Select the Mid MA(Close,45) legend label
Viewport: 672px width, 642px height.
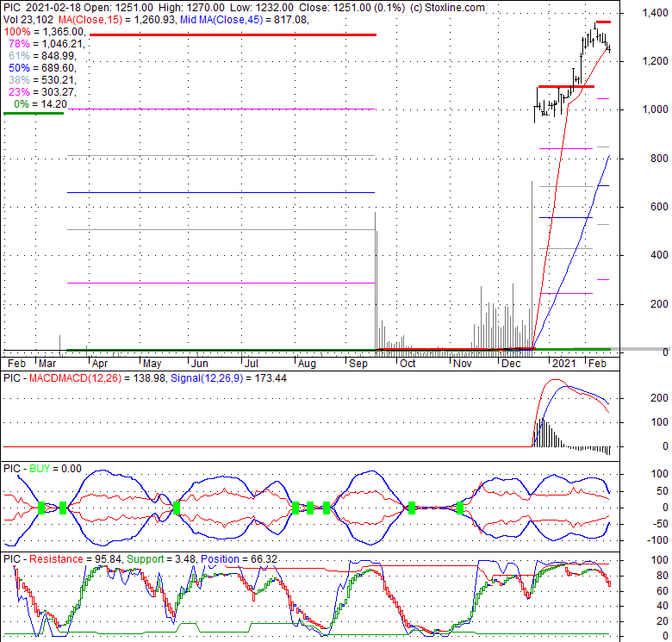click(x=221, y=20)
